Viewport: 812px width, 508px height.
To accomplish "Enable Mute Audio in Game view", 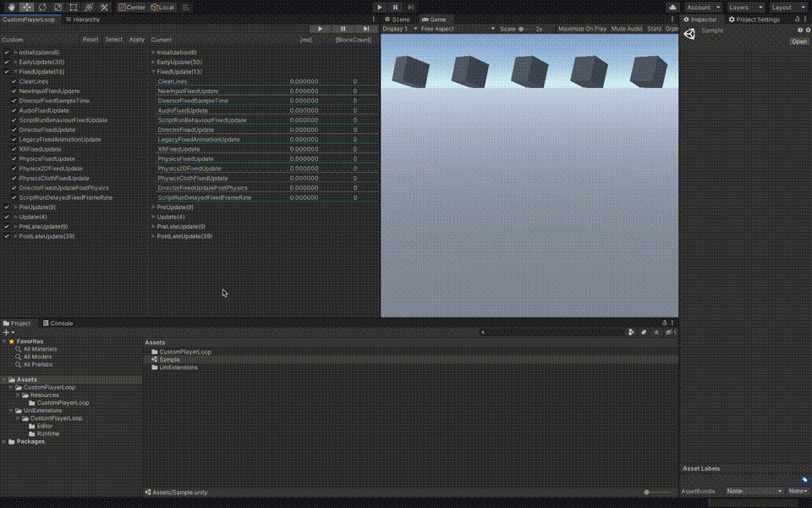I will [x=626, y=28].
